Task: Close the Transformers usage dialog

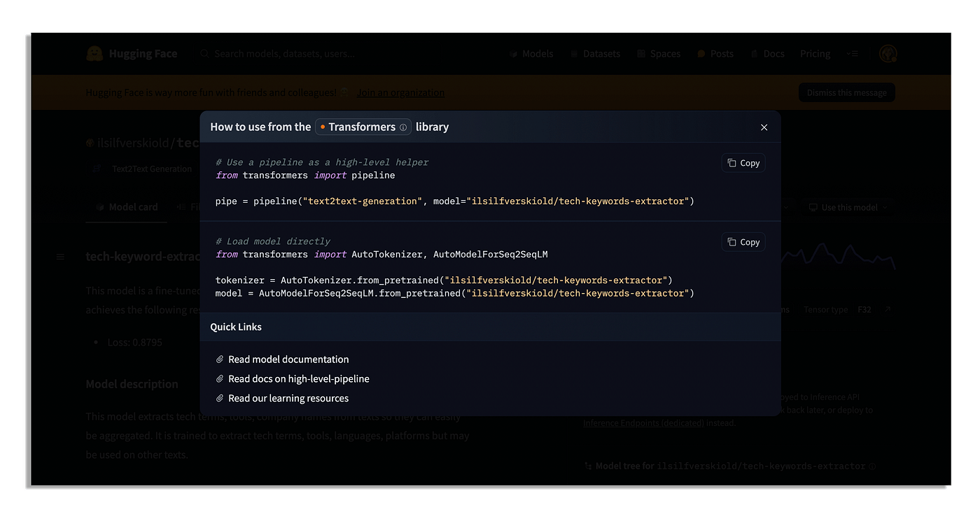Action: (x=764, y=127)
